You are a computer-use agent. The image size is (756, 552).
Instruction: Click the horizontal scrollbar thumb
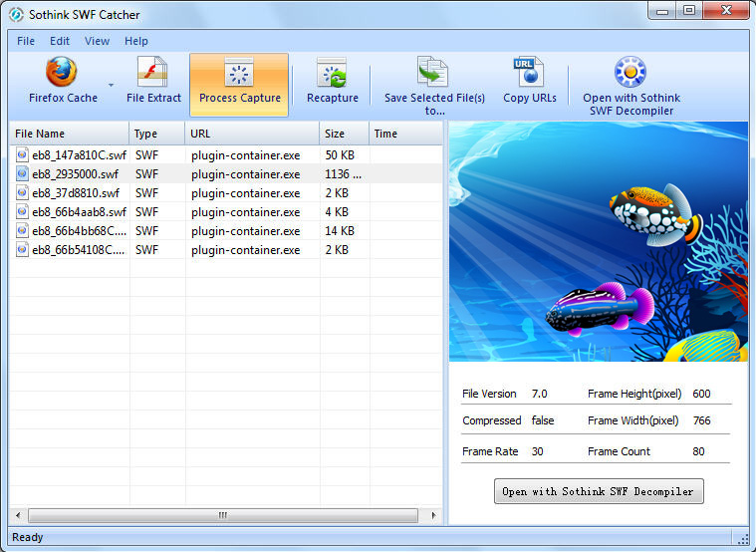(x=223, y=515)
